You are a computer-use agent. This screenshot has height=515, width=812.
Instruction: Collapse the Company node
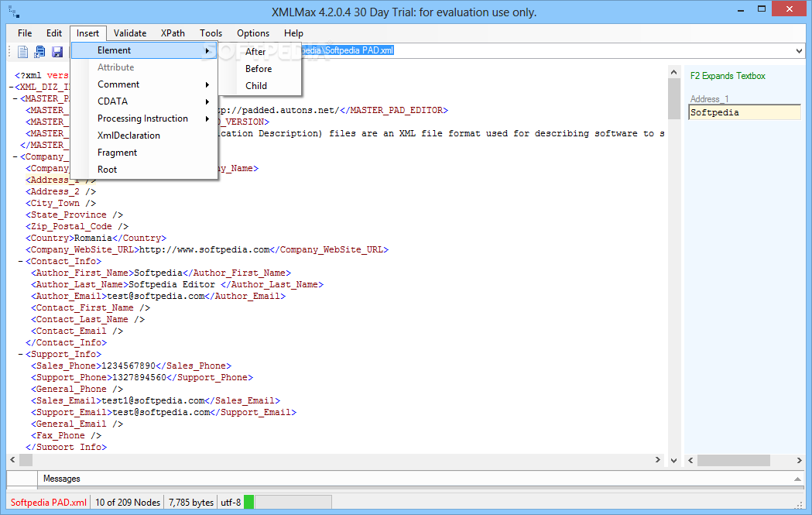16,156
